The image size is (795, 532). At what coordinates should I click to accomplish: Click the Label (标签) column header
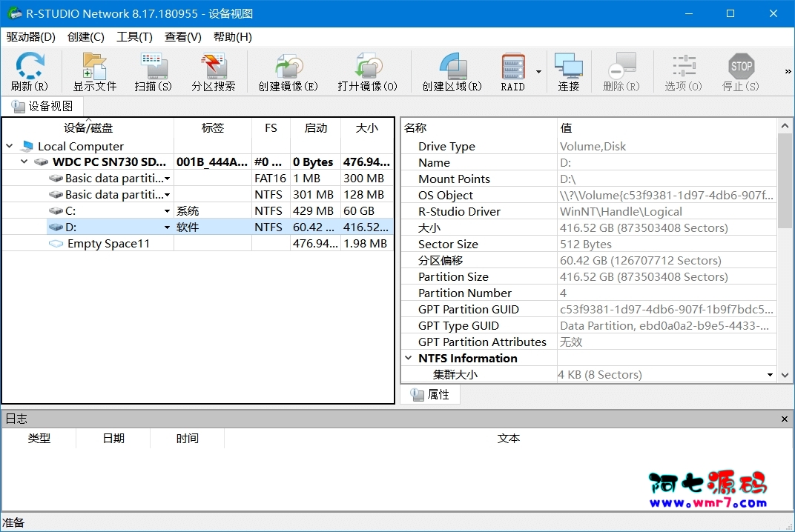[213, 127]
